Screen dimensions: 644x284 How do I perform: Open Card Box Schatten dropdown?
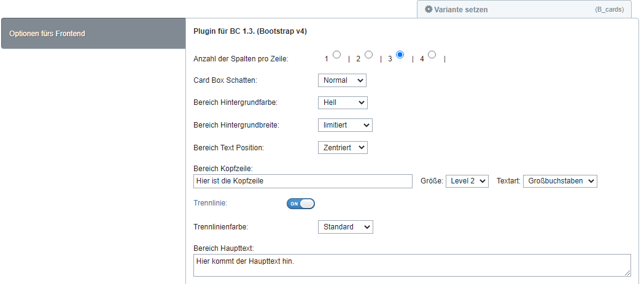click(342, 80)
